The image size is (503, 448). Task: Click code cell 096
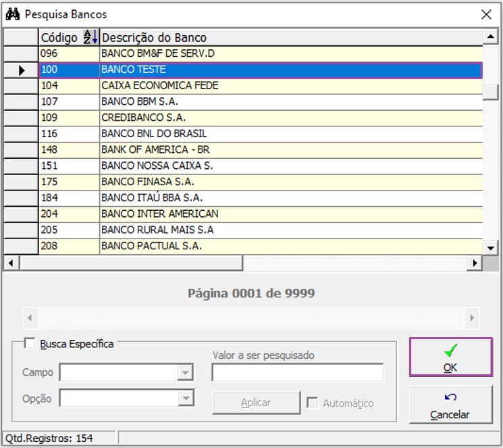69,53
